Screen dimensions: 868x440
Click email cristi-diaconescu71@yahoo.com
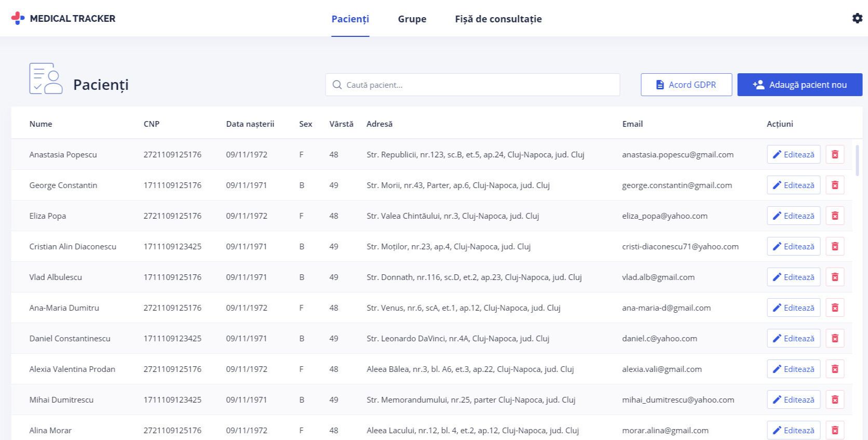point(680,246)
